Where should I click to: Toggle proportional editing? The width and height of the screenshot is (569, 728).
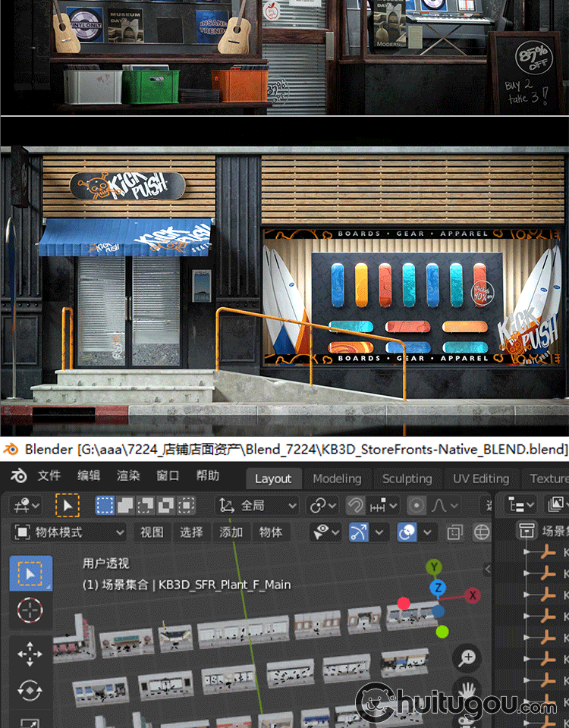point(417,505)
